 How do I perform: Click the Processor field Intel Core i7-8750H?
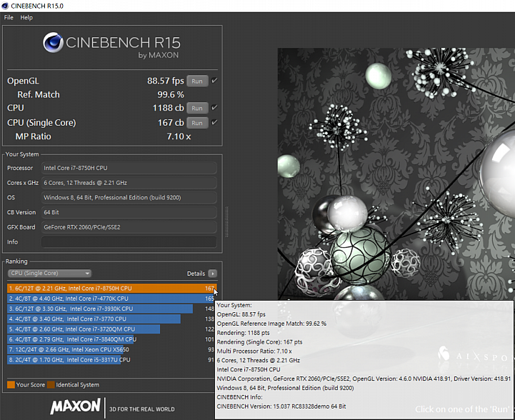(129, 168)
